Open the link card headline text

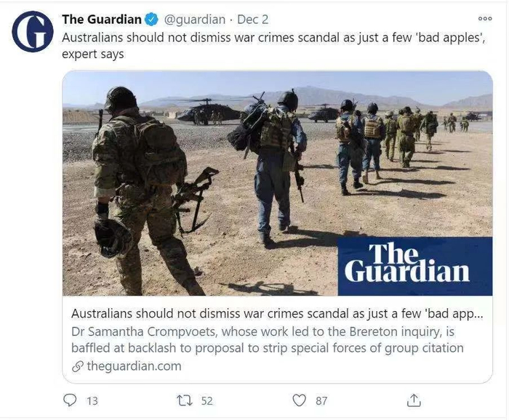point(277,314)
